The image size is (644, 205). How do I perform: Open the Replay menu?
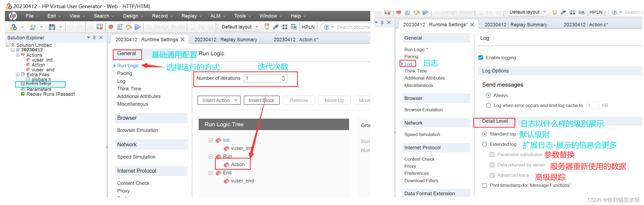[192, 16]
